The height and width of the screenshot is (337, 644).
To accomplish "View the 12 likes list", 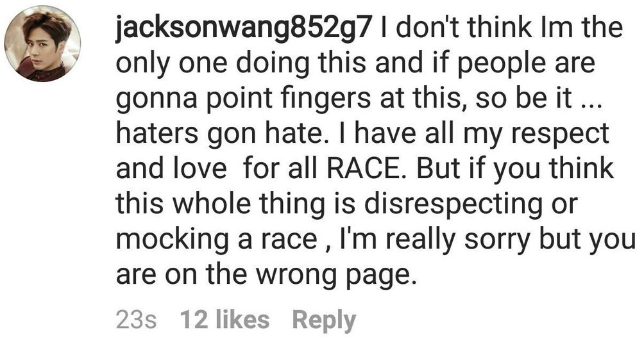I will (225, 319).
